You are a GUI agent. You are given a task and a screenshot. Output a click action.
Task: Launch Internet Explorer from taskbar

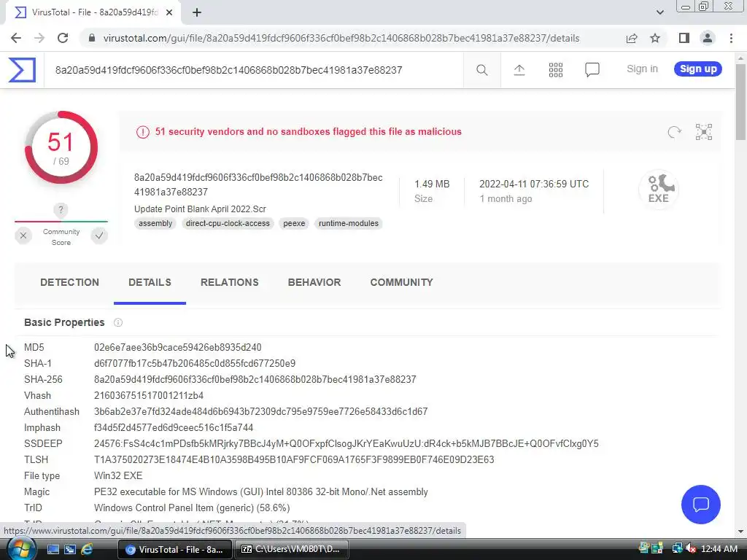coord(87,549)
